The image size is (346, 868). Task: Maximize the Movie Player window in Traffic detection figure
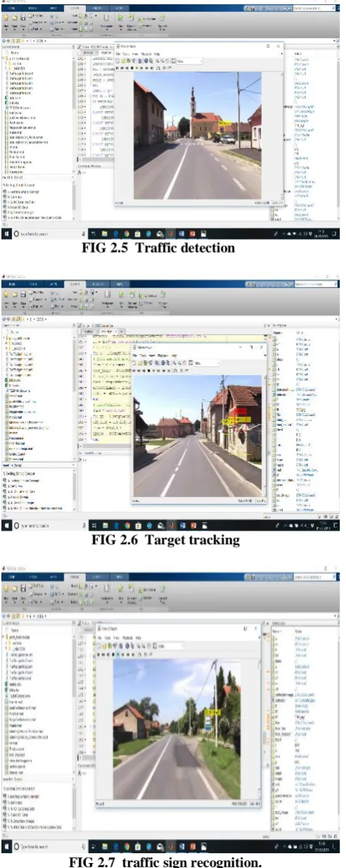267,45
